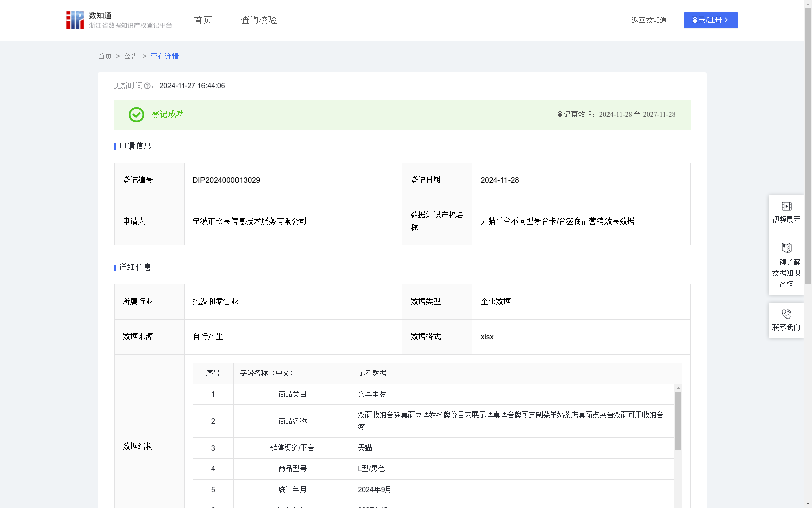812x508 pixels.
Task: Select the name 天猫平台不同型号台卡/台签商品营销效果数据
Action: pos(557,221)
